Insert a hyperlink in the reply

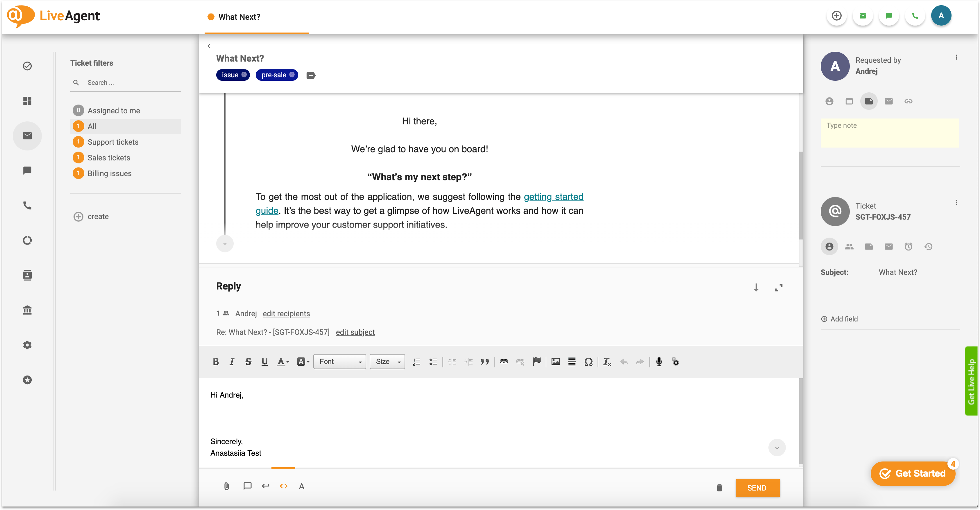504,362
